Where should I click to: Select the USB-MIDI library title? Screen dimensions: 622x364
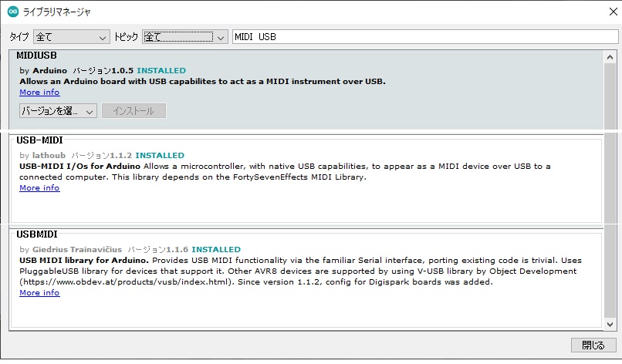39,140
